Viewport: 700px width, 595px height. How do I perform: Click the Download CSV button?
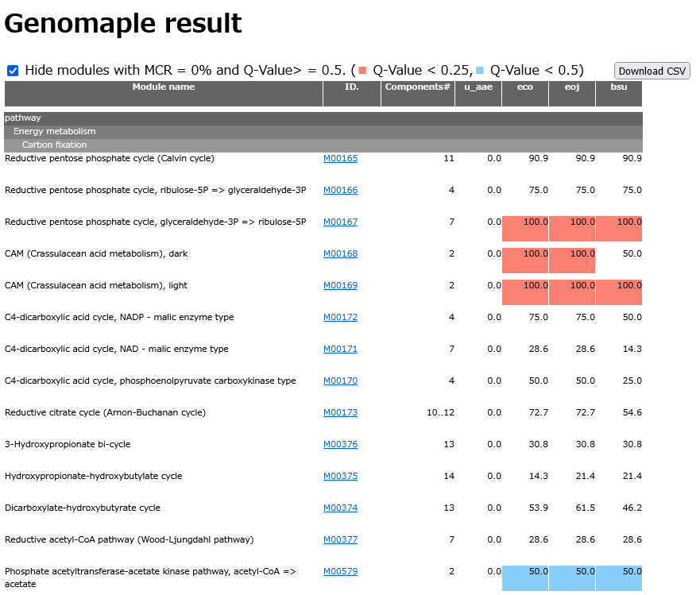point(652,71)
